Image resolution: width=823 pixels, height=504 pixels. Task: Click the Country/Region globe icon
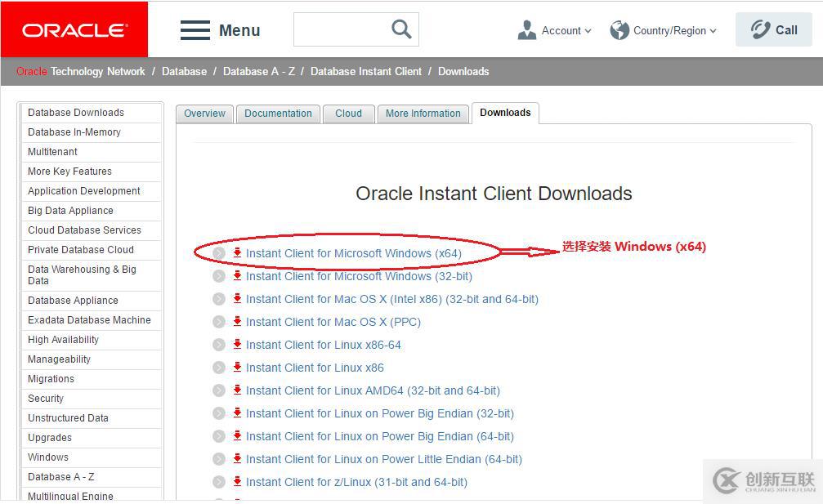click(x=619, y=30)
